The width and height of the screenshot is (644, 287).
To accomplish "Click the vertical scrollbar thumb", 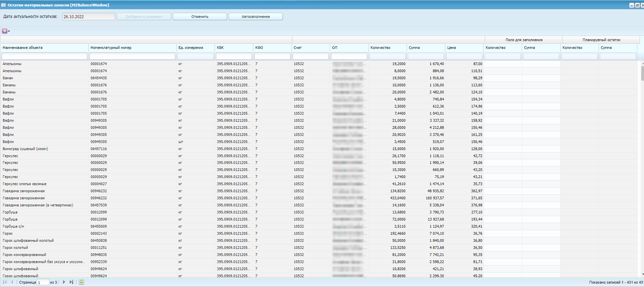I will pos(642,73).
